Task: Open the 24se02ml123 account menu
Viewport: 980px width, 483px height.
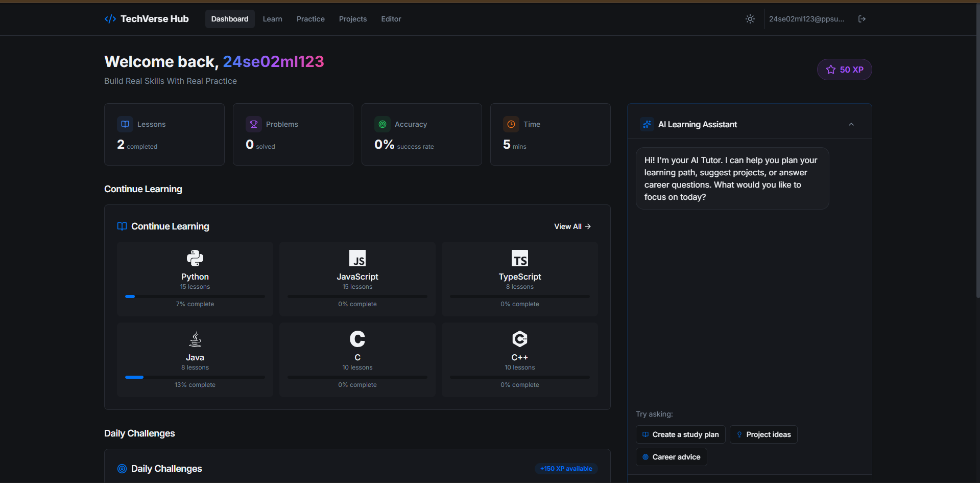Action: point(806,19)
